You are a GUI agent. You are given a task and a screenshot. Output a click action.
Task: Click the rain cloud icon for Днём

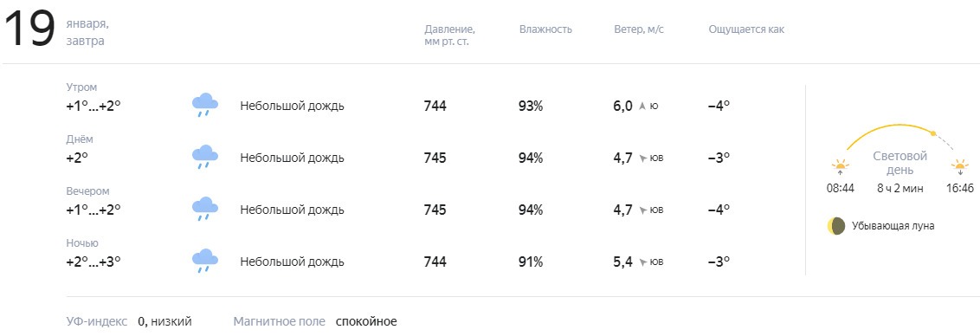[204, 157]
